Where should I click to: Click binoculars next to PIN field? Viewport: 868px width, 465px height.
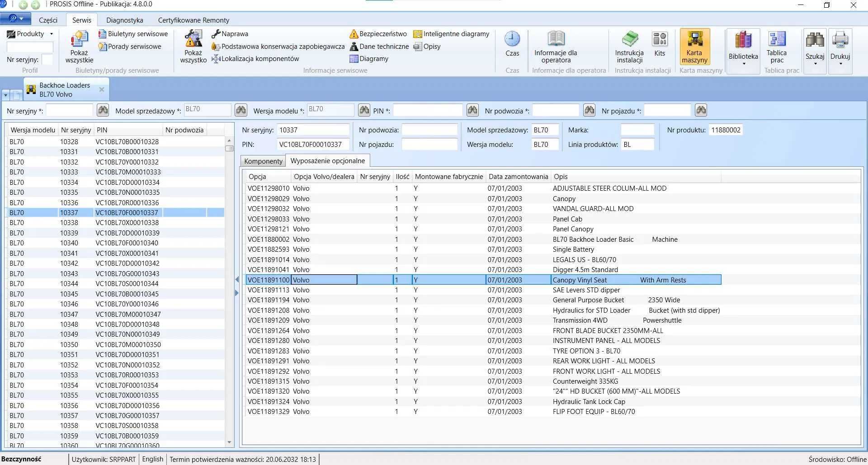tap(472, 110)
